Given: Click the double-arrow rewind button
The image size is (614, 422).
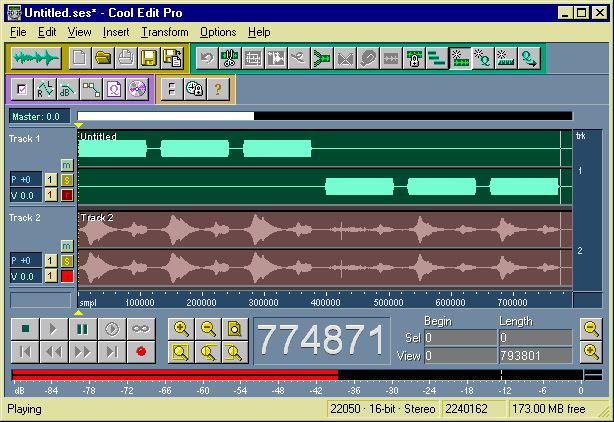Looking at the screenshot, I should 54,352.
